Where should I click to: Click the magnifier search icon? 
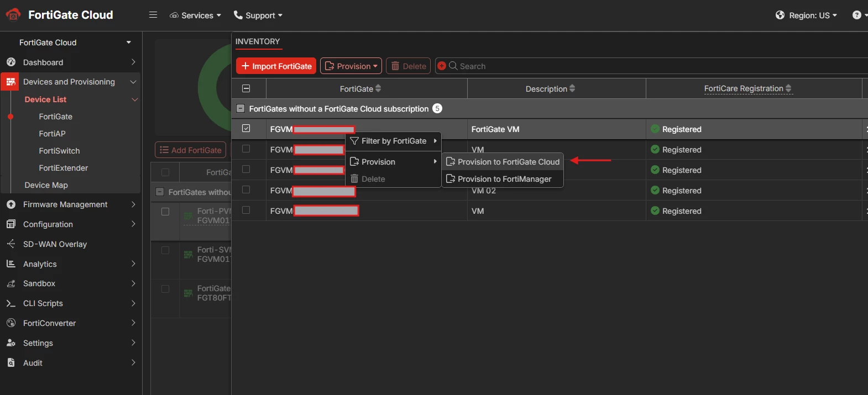point(453,66)
